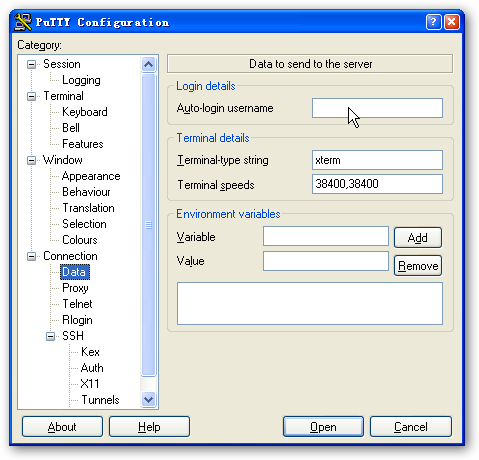Click the Auto-login username field
This screenshot has width=479, height=460.
tap(377, 108)
